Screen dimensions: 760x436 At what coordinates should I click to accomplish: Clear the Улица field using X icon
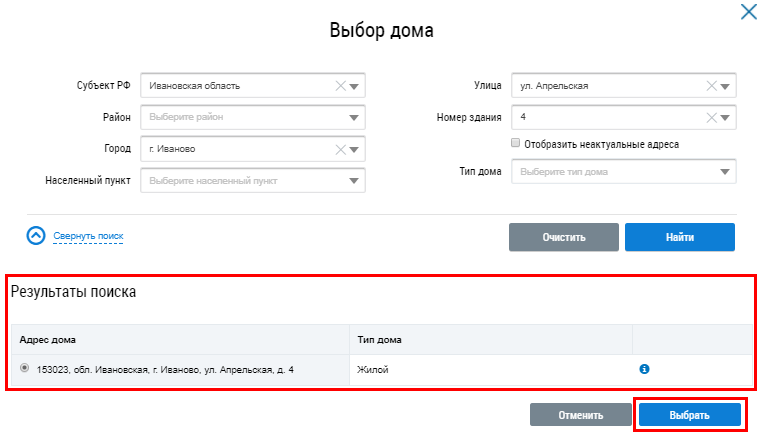tap(711, 86)
